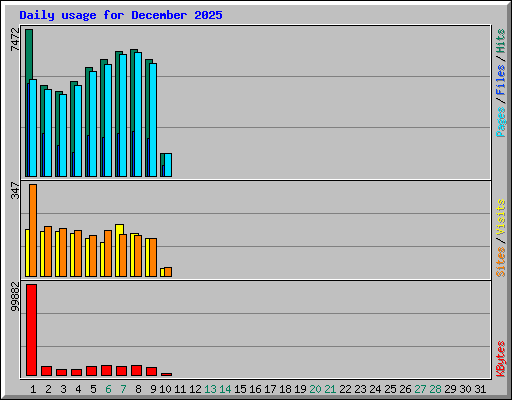Click the tall red KBytes bar for day 1
512x400 pixels.
coord(31,330)
